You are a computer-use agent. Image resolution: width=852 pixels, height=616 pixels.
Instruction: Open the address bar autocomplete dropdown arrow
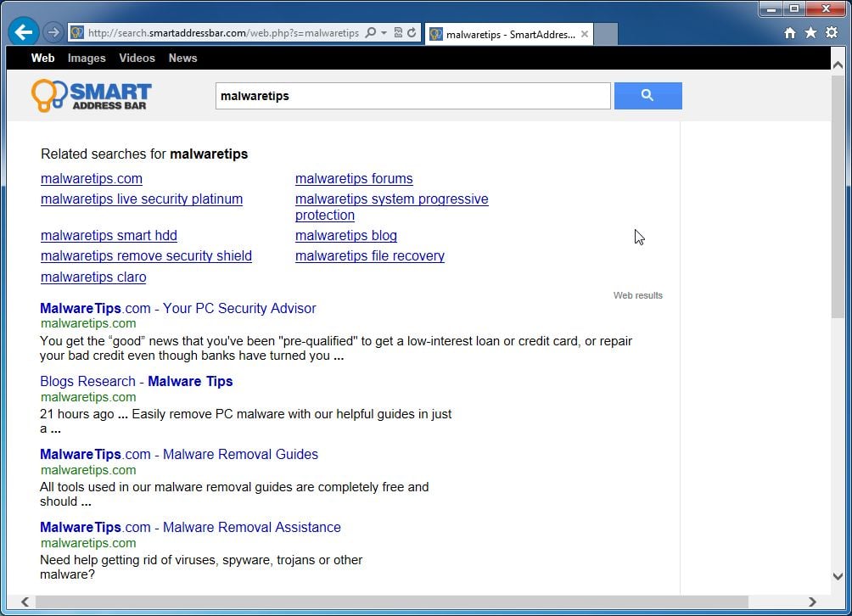(384, 32)
